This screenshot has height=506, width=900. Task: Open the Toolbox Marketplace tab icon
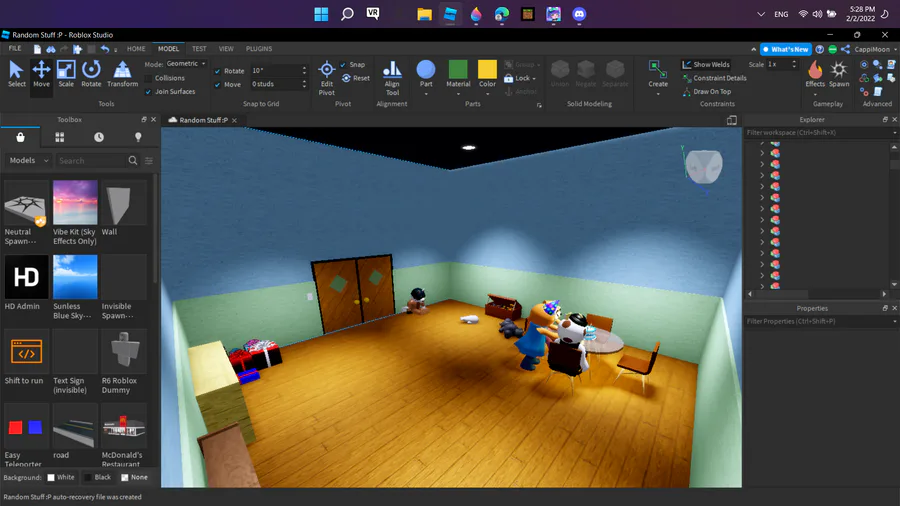[x=21, y=137]
